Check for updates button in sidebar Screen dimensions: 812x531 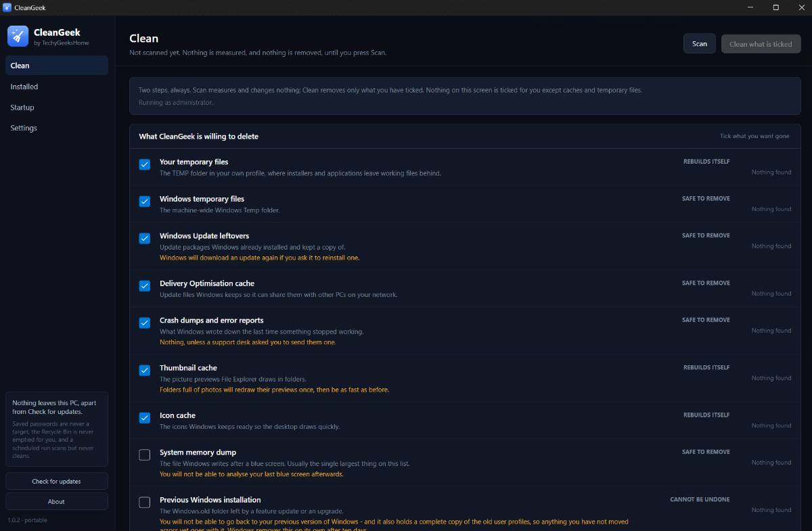tap(57, 481)
